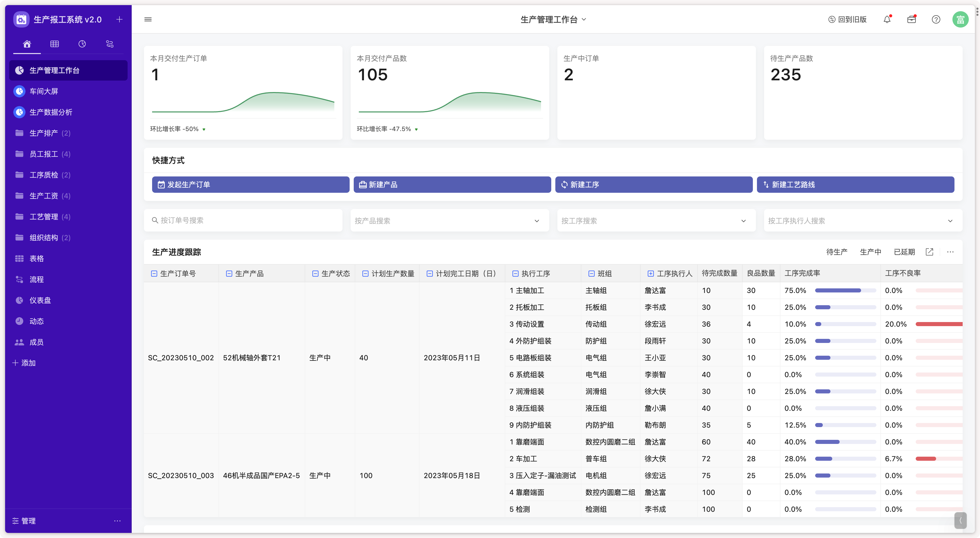Click the 新建工艺路线 button
The image size is (980, 538).
click(x=855, y=184)
